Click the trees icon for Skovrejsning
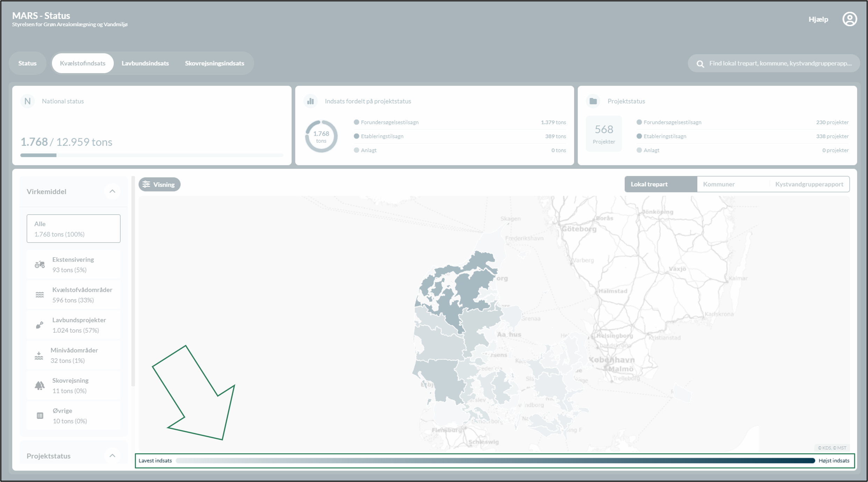868x482 pixels. (x=40, y=386)
